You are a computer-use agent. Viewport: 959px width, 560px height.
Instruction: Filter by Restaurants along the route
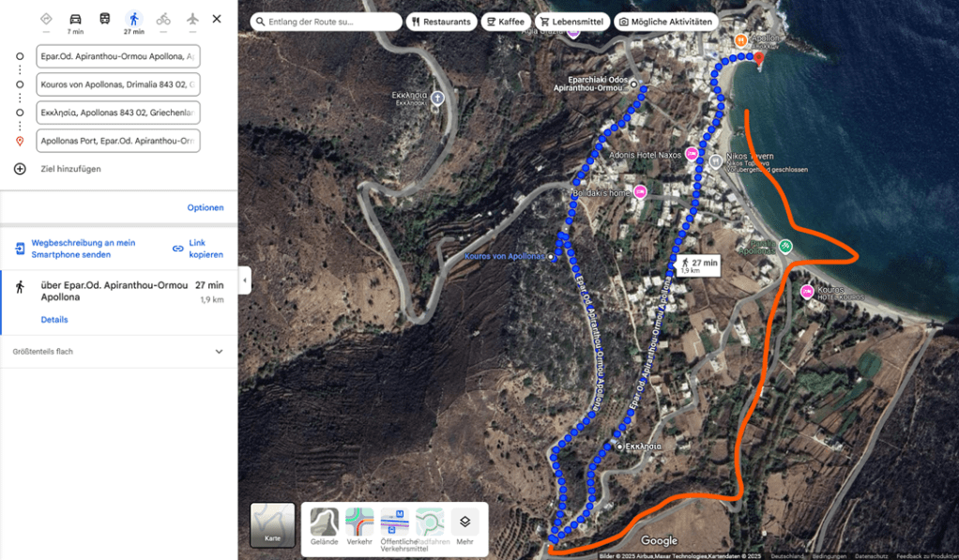point(442,22)
